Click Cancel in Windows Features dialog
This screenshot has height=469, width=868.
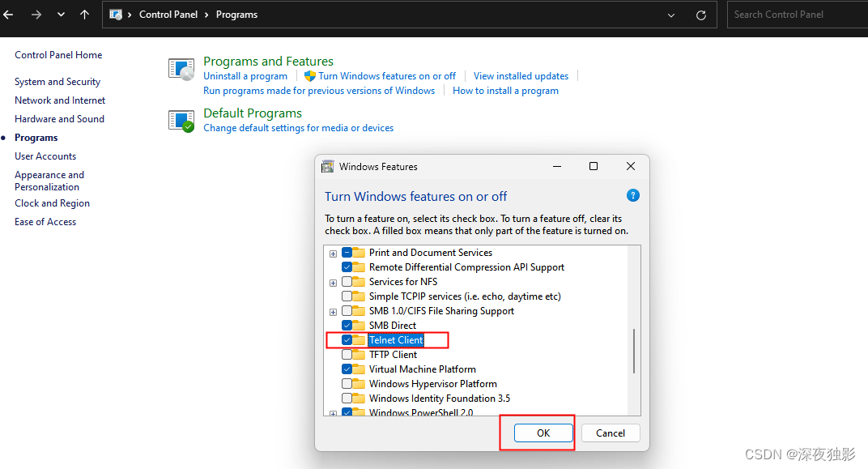pos(611,433)
